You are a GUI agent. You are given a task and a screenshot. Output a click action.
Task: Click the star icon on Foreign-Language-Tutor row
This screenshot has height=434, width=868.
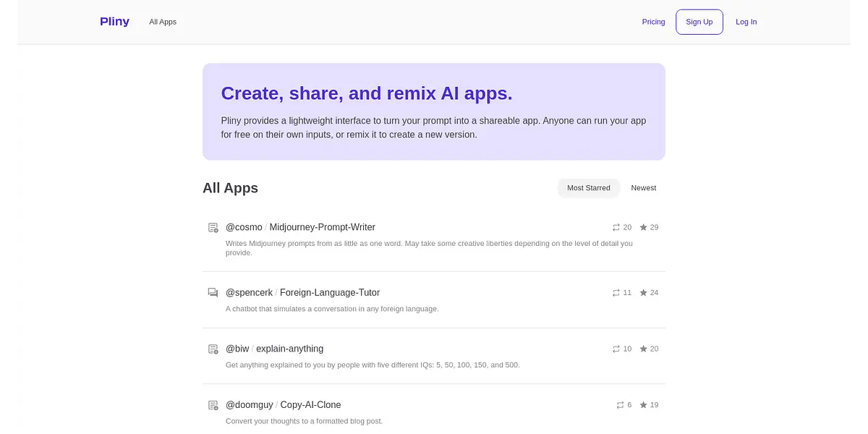(x=644, y=293)
